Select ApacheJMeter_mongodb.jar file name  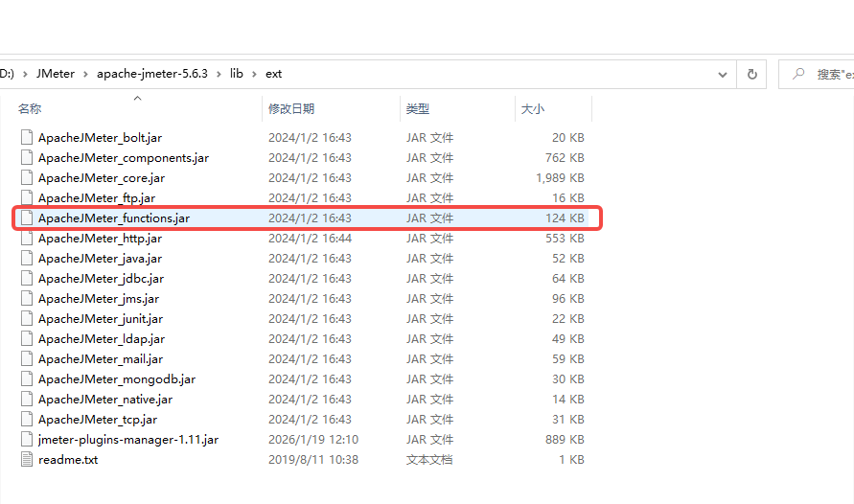(117, 379)
